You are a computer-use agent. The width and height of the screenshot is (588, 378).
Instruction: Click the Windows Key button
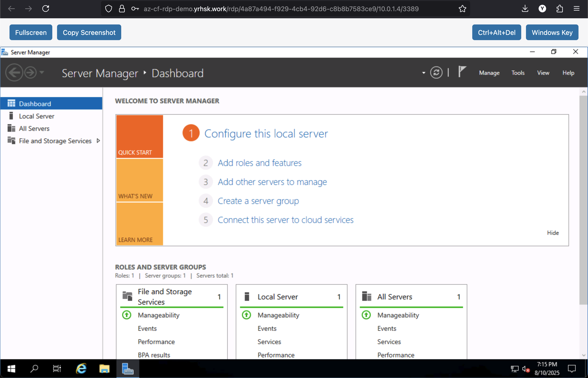coord(552,32)
